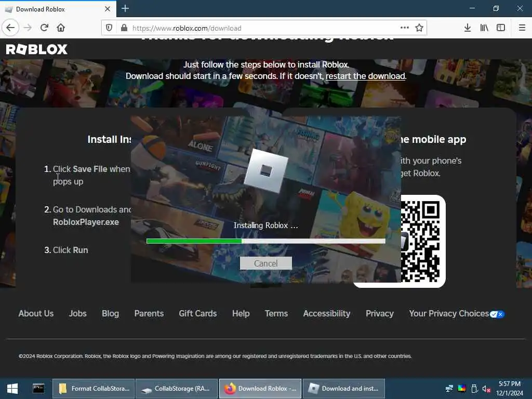Click the 'Installing Roblox ...' status text

click(x=265, y=225)
